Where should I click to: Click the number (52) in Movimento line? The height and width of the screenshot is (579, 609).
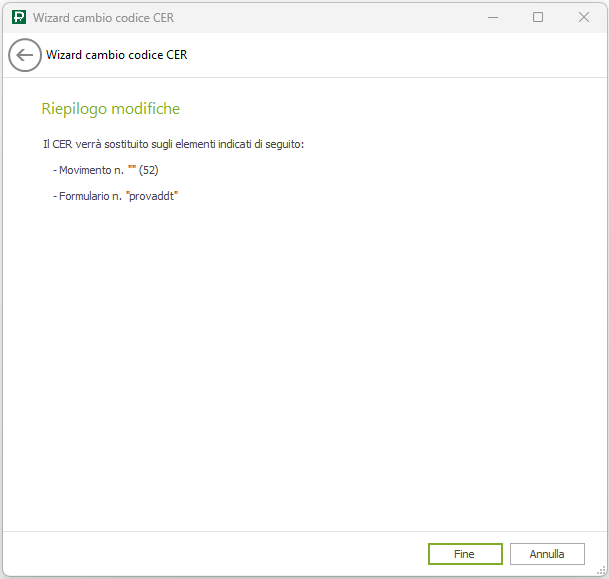click(149, 170)
